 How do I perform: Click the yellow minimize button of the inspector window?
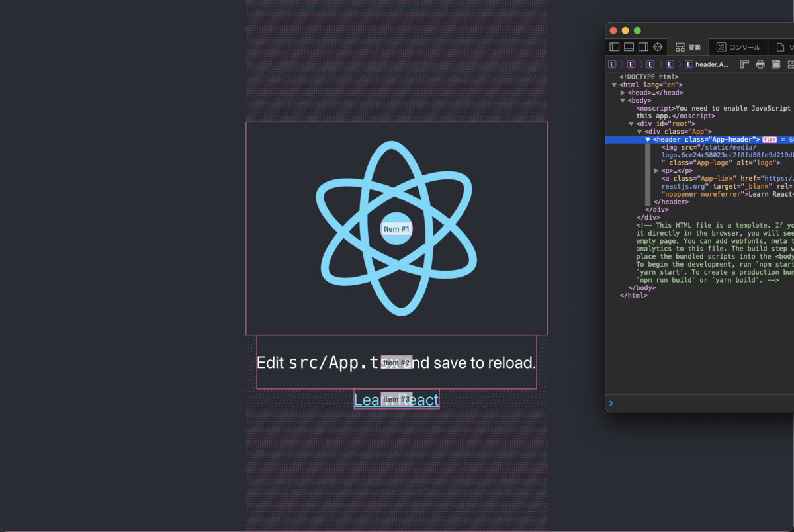625,30
